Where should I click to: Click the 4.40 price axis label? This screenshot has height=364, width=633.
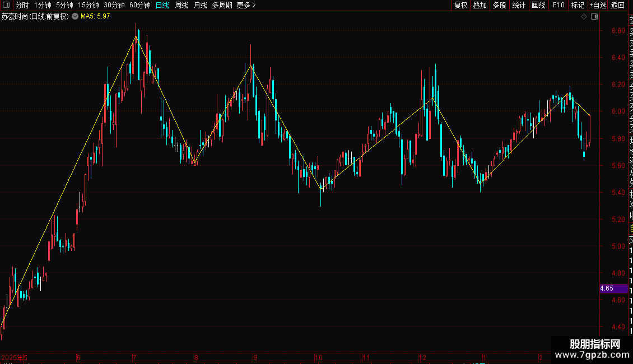618,327
